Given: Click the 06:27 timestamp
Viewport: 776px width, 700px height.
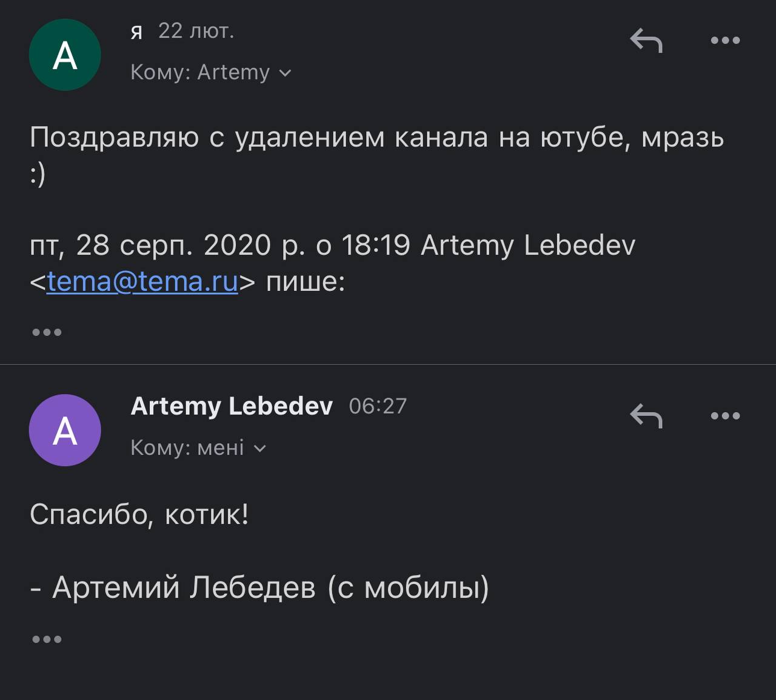Looking at the screenshot, I should [378, 406].
